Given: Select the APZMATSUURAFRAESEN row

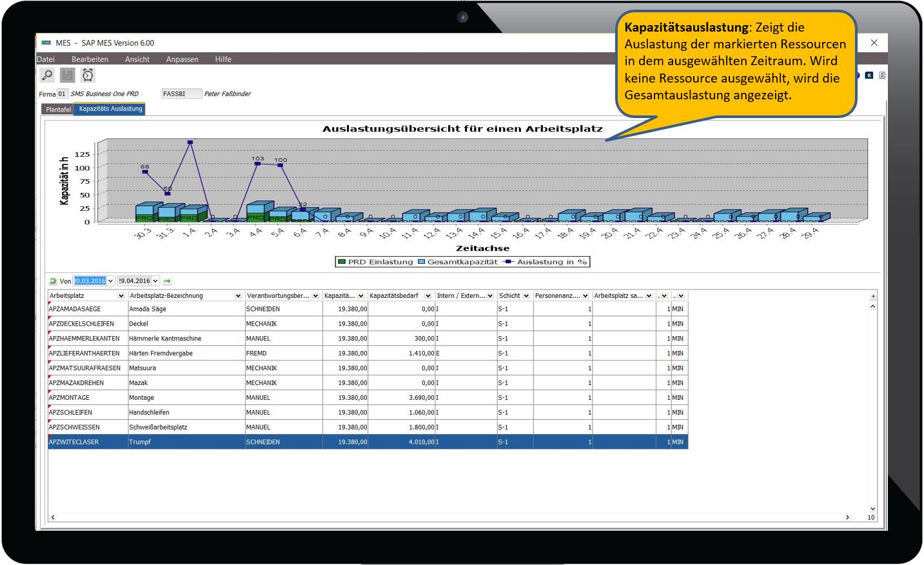Looking at the screenshot, I should 368,368.
